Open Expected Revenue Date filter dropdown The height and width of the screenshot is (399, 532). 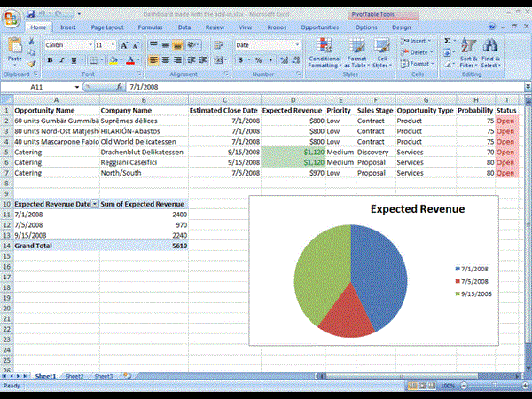pos(95,204)
